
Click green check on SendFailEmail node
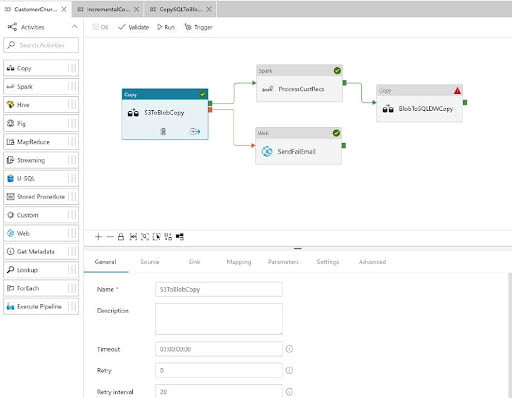coord(336,133)
